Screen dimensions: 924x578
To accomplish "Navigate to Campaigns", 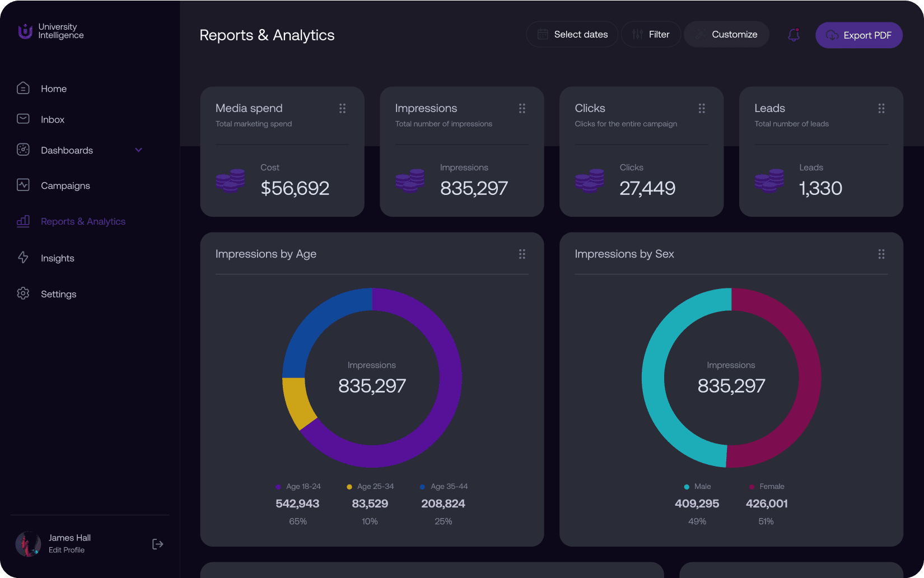I will point(65,185).
